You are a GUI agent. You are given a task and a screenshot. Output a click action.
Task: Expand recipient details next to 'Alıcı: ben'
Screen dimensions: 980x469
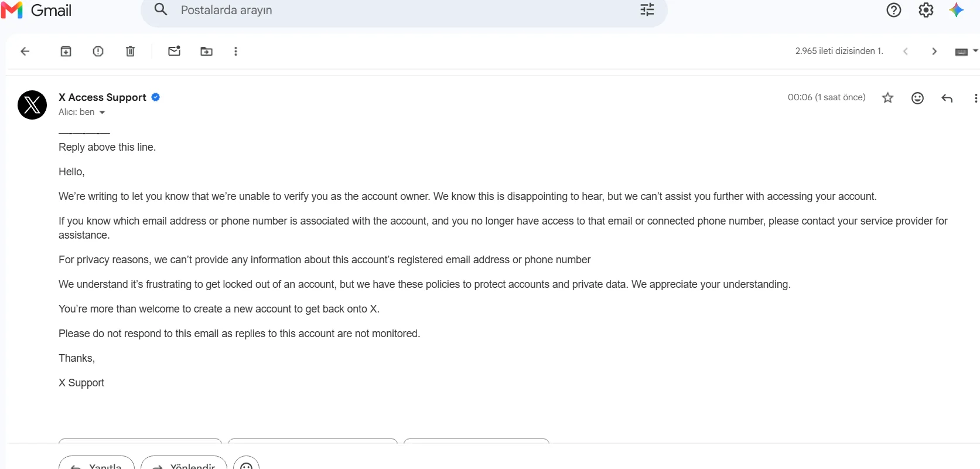point(102,113)
